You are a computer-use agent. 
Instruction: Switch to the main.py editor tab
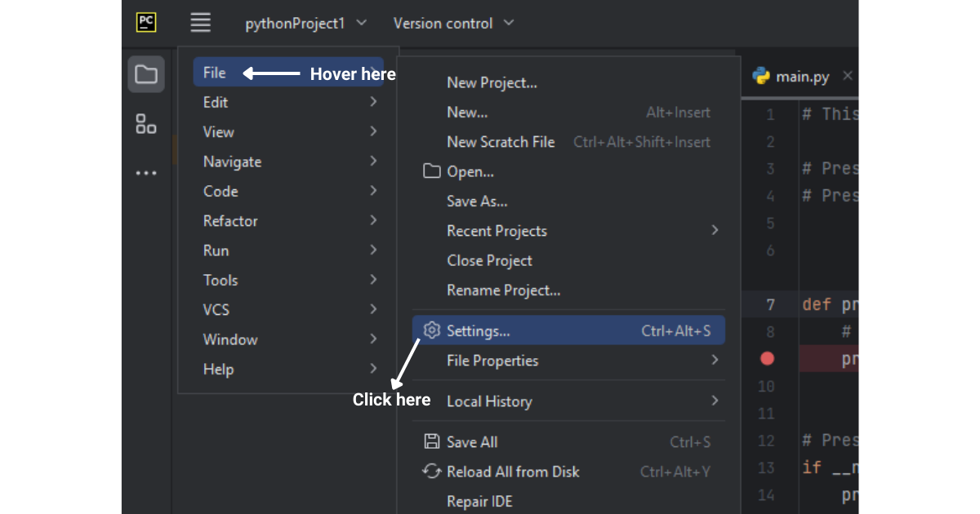point(800,76)
